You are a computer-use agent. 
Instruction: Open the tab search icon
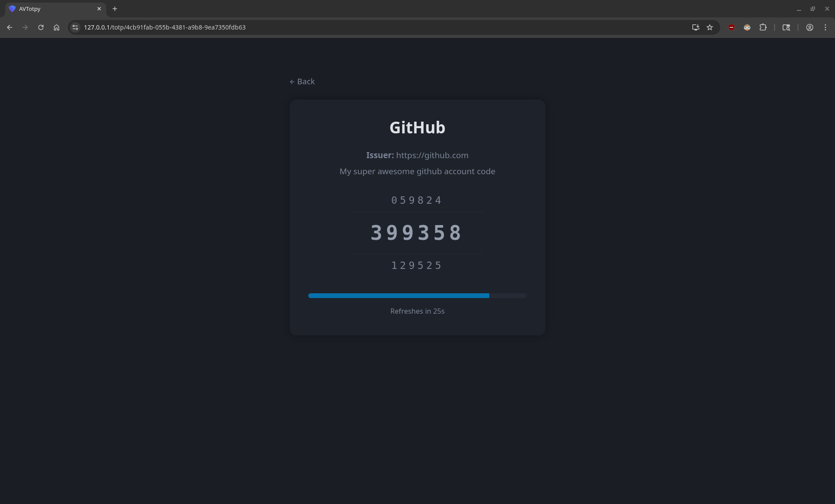(786, 27)
